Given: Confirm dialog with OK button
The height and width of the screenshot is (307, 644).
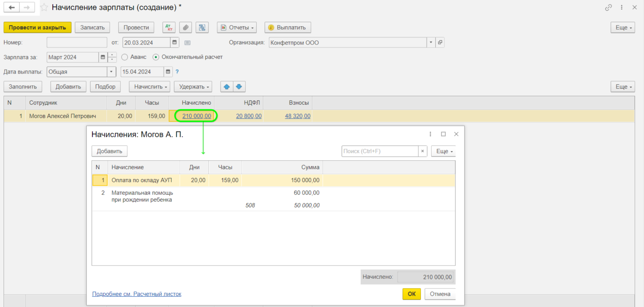Looking at the screenshot, I should [x=412, y=294].
